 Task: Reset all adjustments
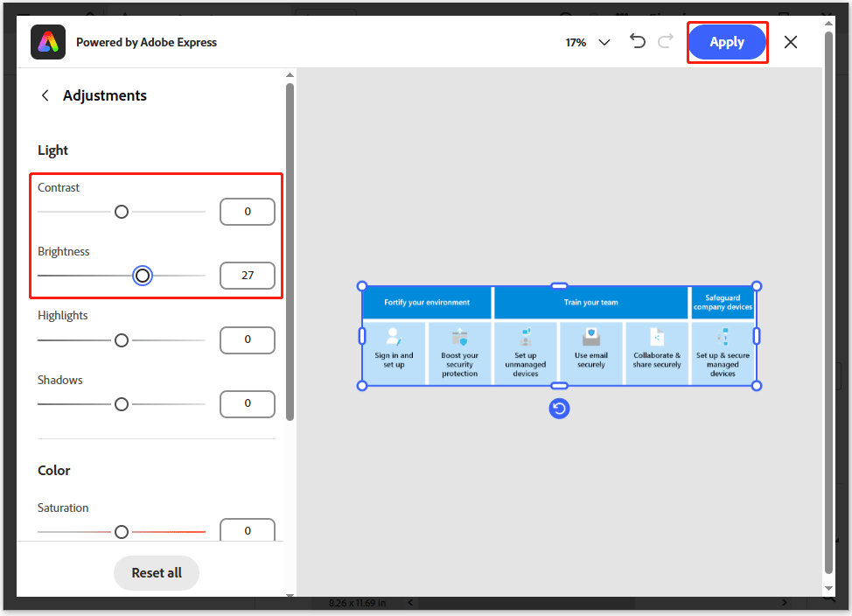tap(156, 572)
